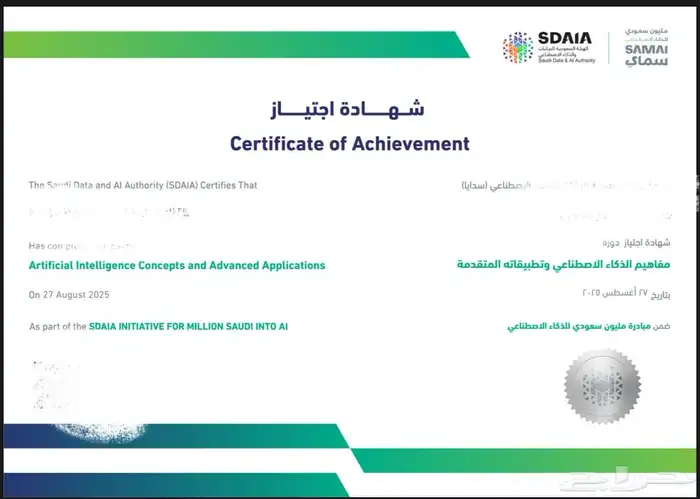Click the Arabic line شهادة اجتياز دورة
The image size is (700, 499).
tap(636, 245)
